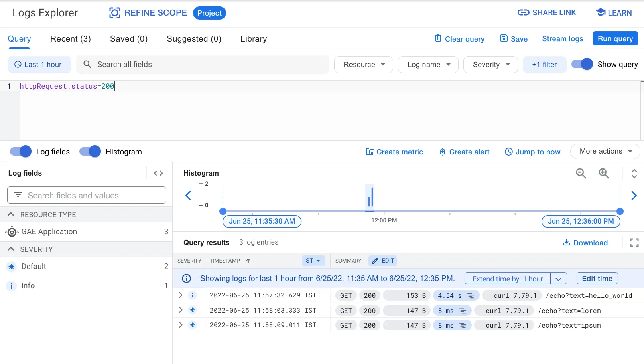The height and width of the screenshot is (364, 644).
Task: Open the Refine Scope tool
Action: coord(147,13)
